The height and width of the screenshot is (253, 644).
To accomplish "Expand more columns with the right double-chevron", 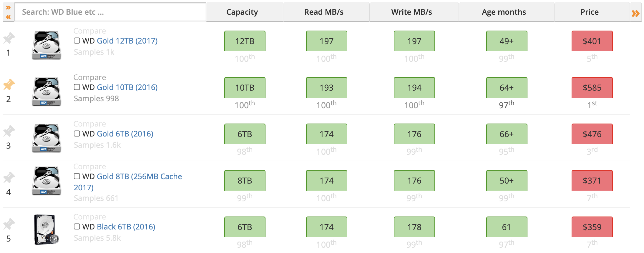I will [x=636, y=13].
